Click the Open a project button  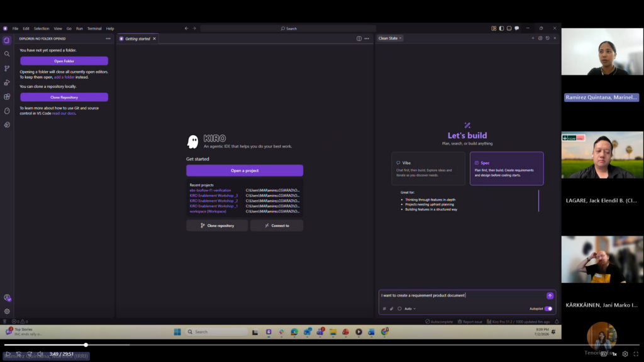tap(245, 170)
